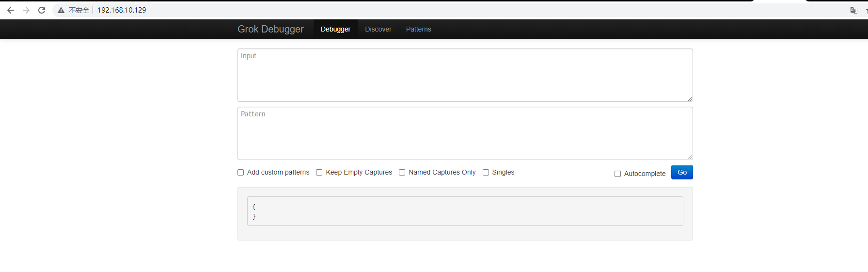This screenshot has width=868, height=272.
Task: Click the JSON output result box
Action: (465, 211)
